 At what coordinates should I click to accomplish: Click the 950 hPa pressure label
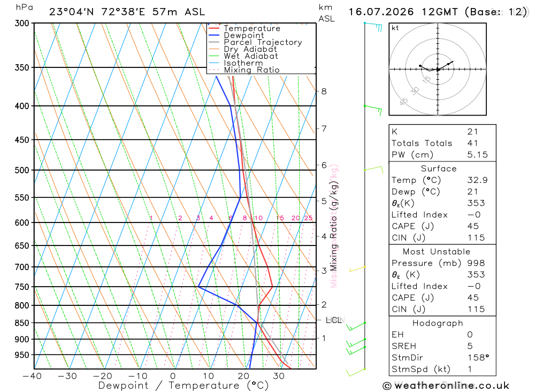(22, 355)
